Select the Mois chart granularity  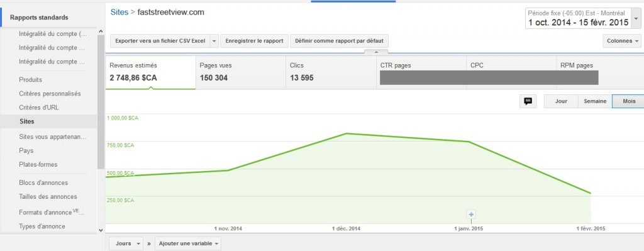[629, 101]
